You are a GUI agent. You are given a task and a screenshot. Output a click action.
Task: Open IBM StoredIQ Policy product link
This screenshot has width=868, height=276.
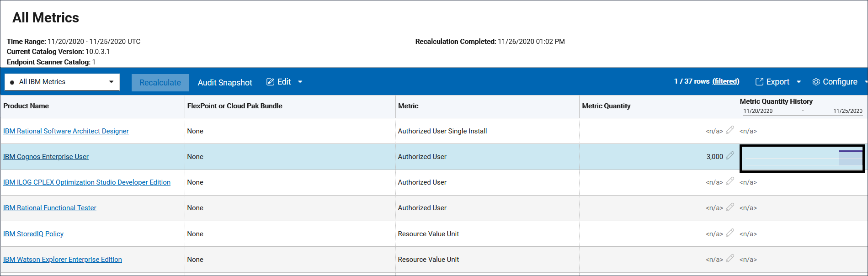(33, 234)
